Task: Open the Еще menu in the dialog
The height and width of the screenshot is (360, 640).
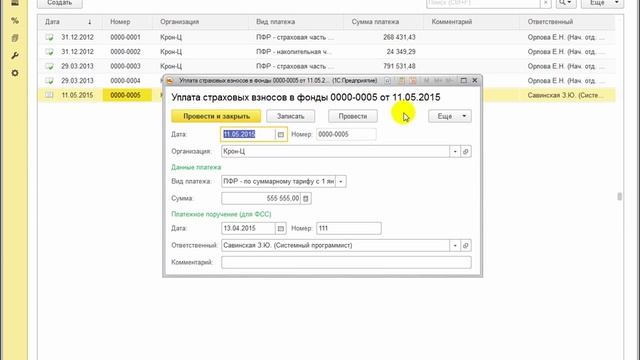Action: (x=450, y=116)
